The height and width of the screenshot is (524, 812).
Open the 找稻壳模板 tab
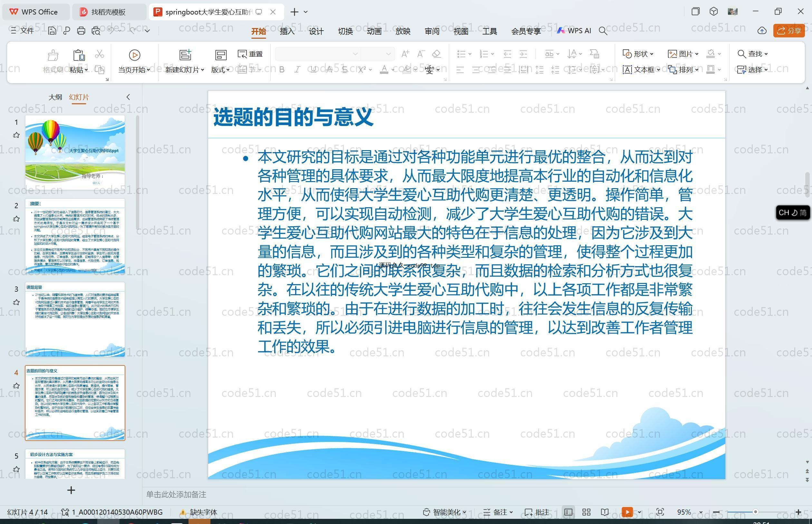click(109, 12)
